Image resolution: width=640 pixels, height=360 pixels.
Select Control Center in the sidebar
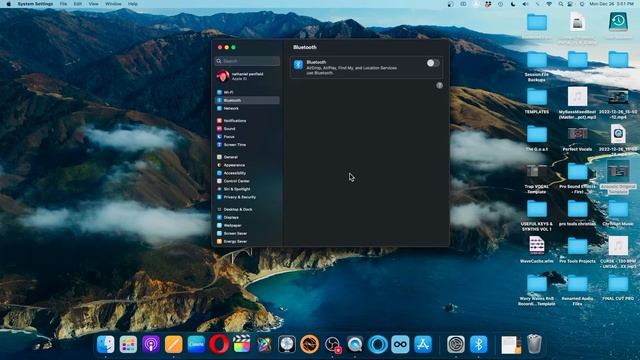tap(247, 181)
